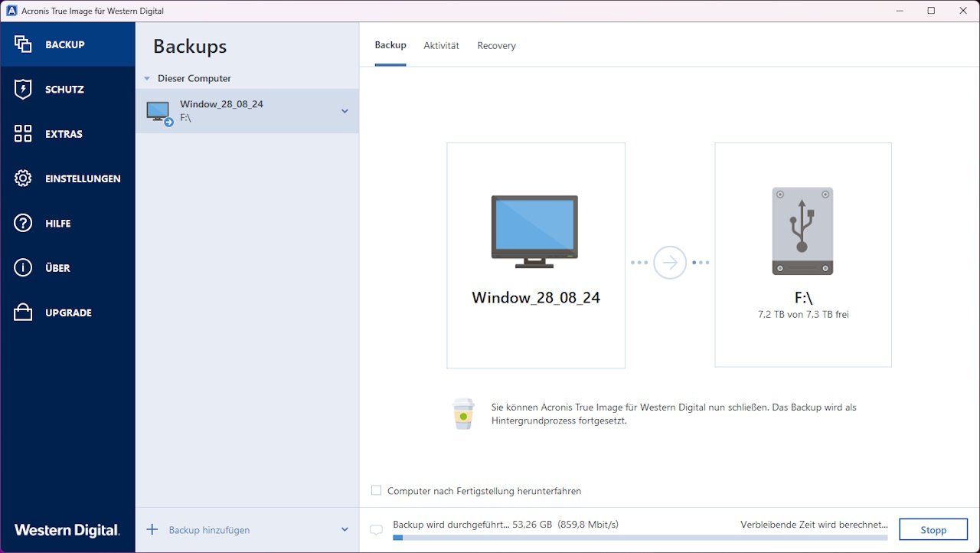Select the Window_28_08_24 backup entry
This screenshot has width=980, height=553.
pos(247,111)
